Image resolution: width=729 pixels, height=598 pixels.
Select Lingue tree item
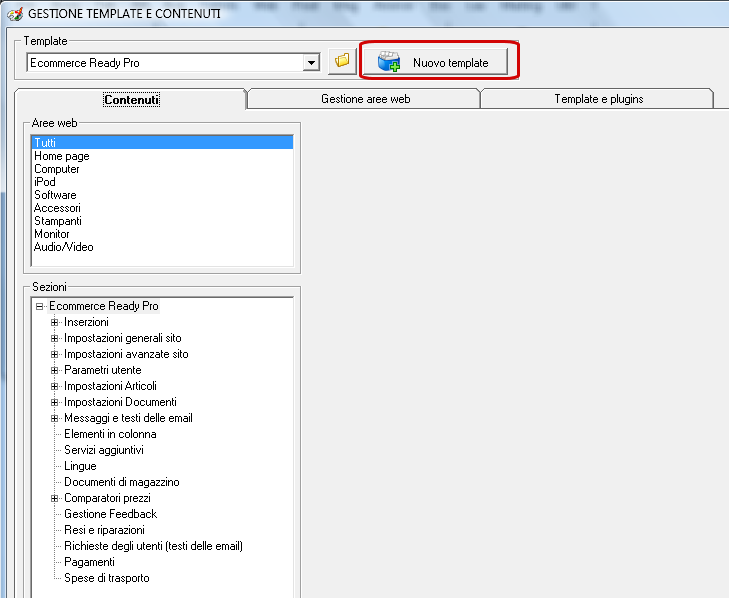click(x=80, y=466)
